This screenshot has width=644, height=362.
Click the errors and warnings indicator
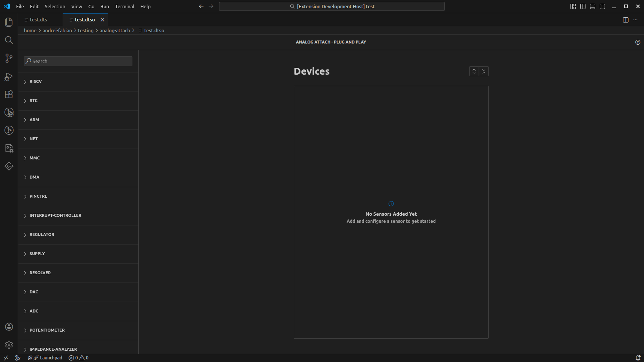[78, 357]
